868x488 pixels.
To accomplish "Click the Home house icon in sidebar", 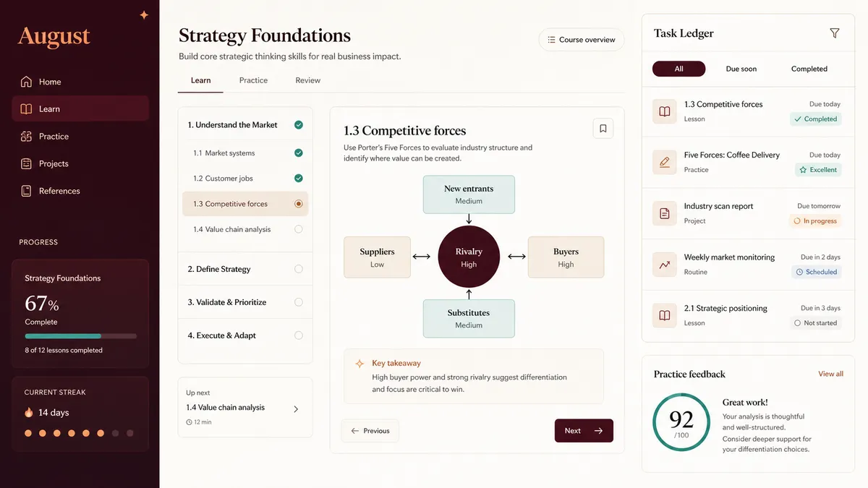I will tap(27, 82).
